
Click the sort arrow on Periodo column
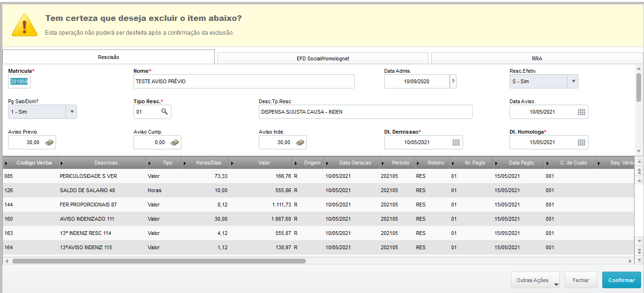tap(382, 163)
